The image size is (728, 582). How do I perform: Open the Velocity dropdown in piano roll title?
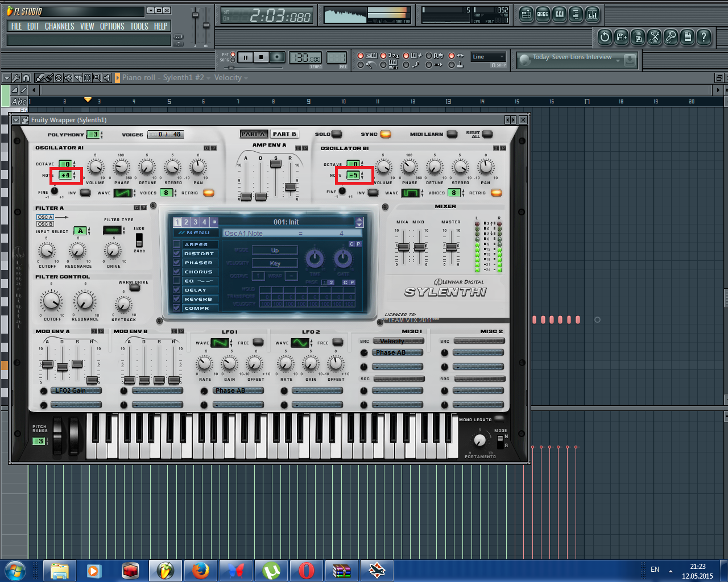(231, 78)
